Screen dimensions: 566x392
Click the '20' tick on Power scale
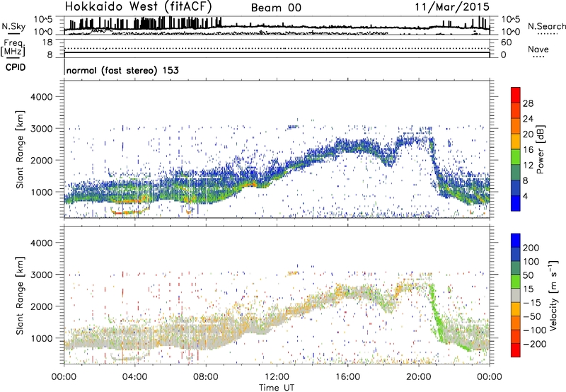click(x=528, y=134)
